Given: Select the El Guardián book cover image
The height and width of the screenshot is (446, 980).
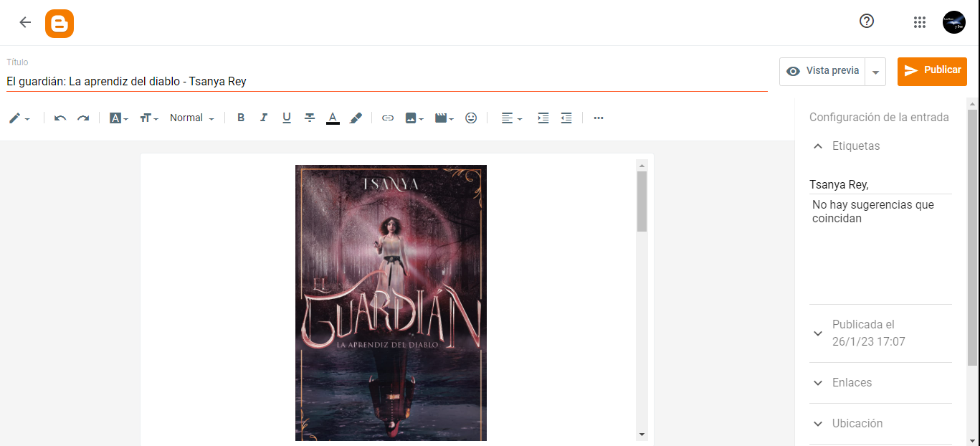Looking at the screenshot, I should (x=391, y=303).
